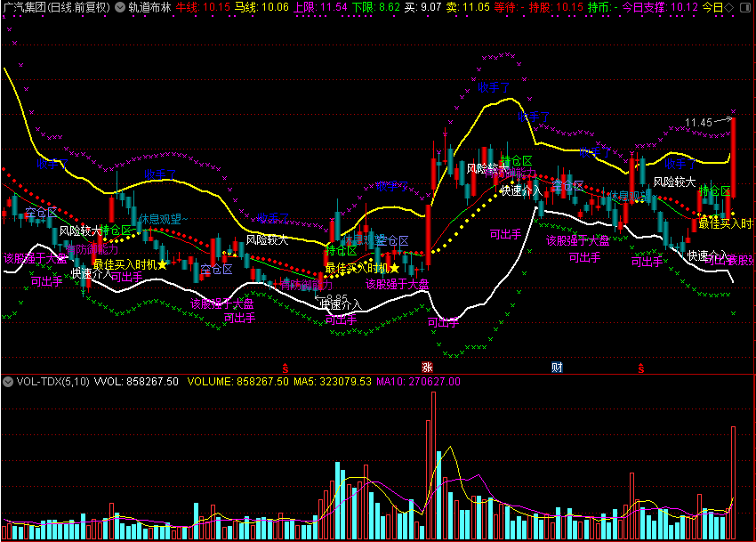Click the 8.85 low price label

point(336,298)
